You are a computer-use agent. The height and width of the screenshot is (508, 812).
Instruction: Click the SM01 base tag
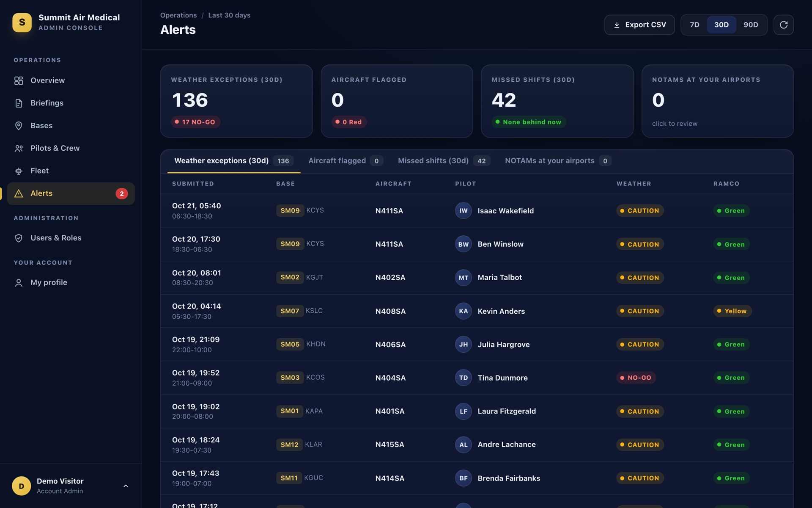pos(290,411)
